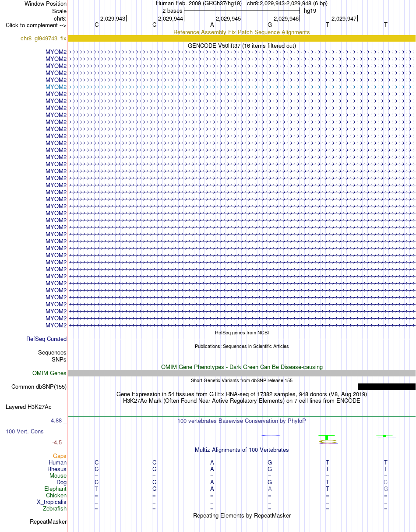Viewport: 416px width, 532px height.
Task: Click the tall green PhyloP conservation bar
Action: (x=327, y=438)
